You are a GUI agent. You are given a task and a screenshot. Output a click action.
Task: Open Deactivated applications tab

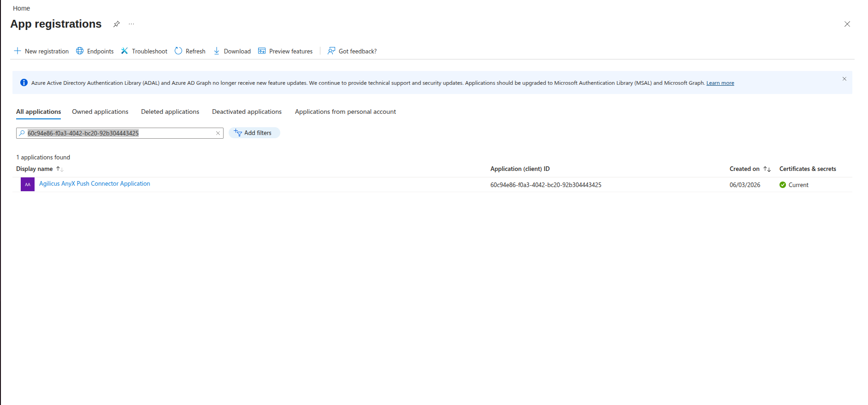[x=247, y=112]
